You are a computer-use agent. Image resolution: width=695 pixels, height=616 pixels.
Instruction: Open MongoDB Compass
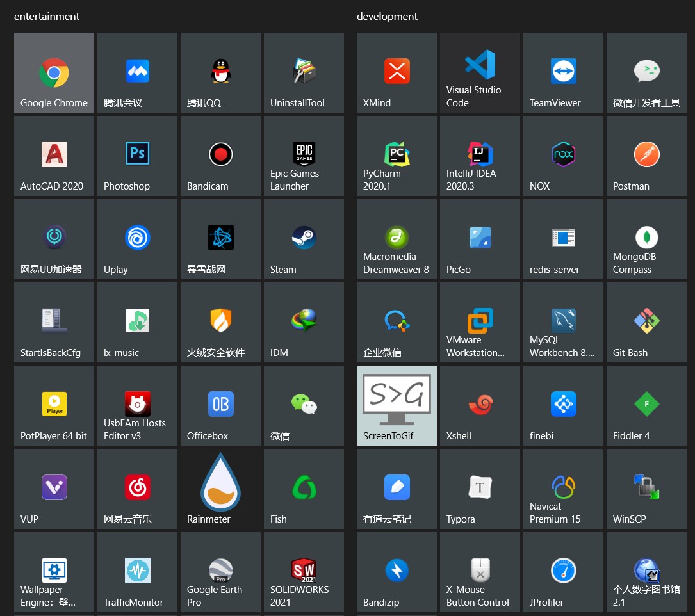(646, 239)
